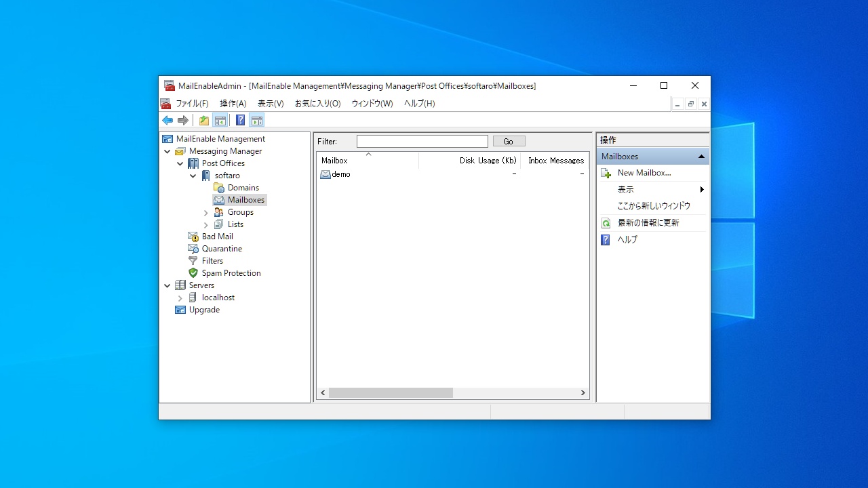Select Spam Protection tree label
This screenshot has height=488, width=868.
(x=231, y=273)
